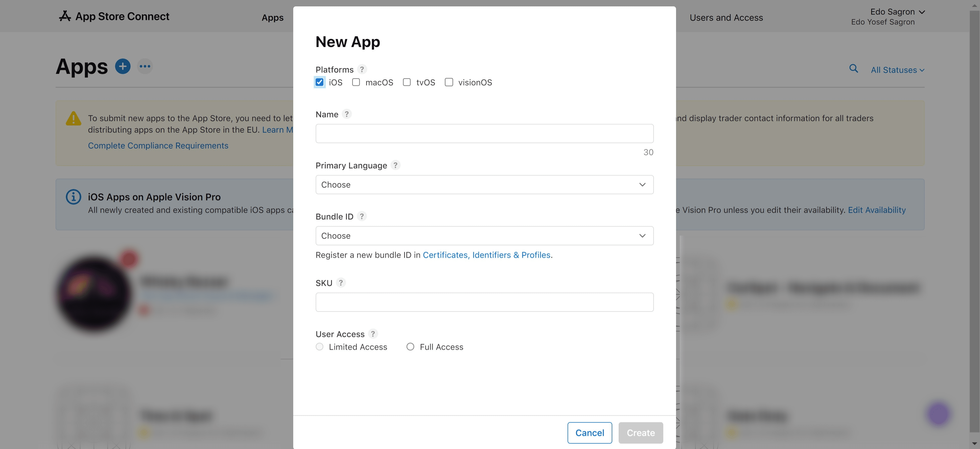The height and width of the screenshot is (449, 980).
Task: Enable the macOS platform checkbox
Action: [x=356, y=82]
